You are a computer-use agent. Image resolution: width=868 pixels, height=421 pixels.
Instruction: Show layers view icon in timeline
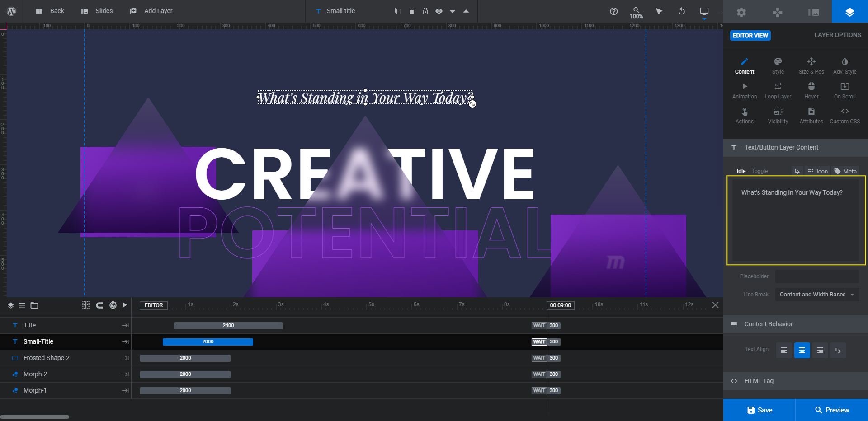pos(11,305)
